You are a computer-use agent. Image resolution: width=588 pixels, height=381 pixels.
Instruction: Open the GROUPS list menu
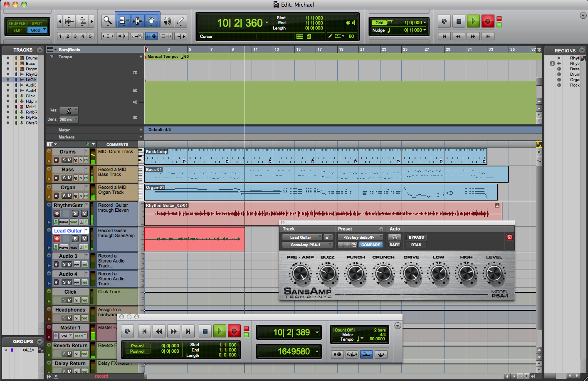pos(40,341)
